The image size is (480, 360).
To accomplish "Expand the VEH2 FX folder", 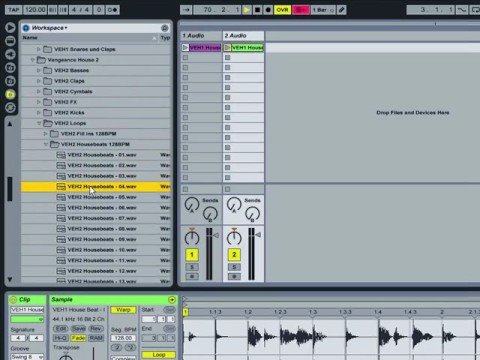I will tap(39, 102).
